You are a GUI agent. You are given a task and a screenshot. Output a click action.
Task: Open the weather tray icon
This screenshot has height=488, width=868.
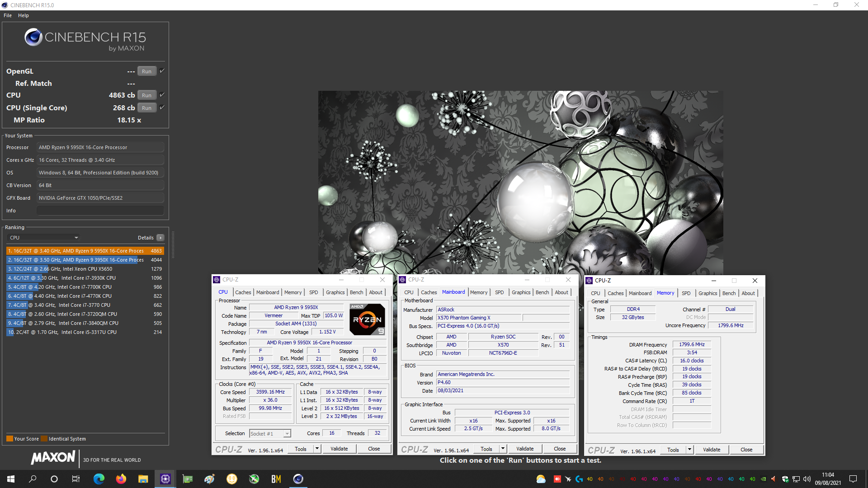point(541,479)
